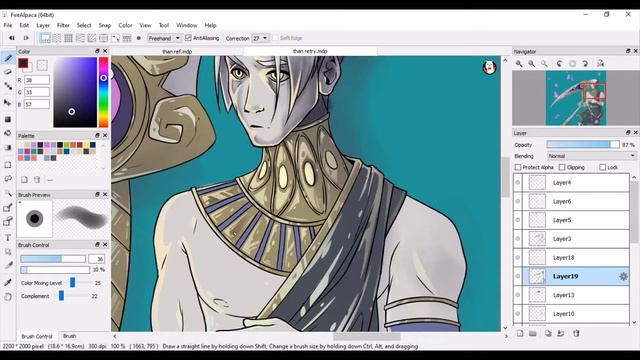Select the Fill rectangle tool
The height and width of the screenshot is (360, 640).
pos(8,119)
